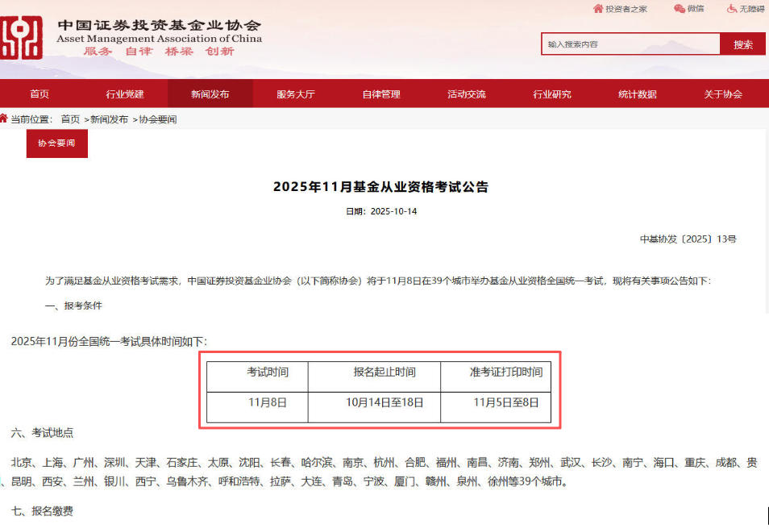Click the search input field
The image size is (769, 532).
(630, 44)
